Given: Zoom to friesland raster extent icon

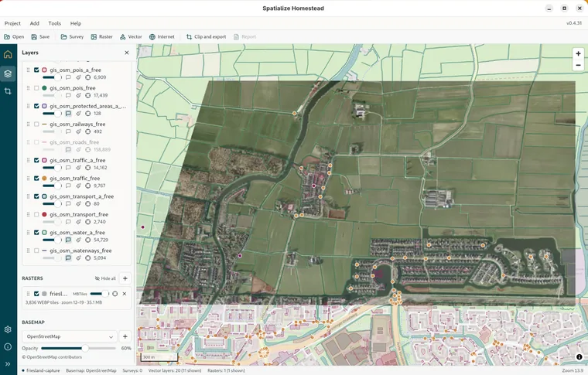Looking at the screenshot, I should tap(115, 294).
